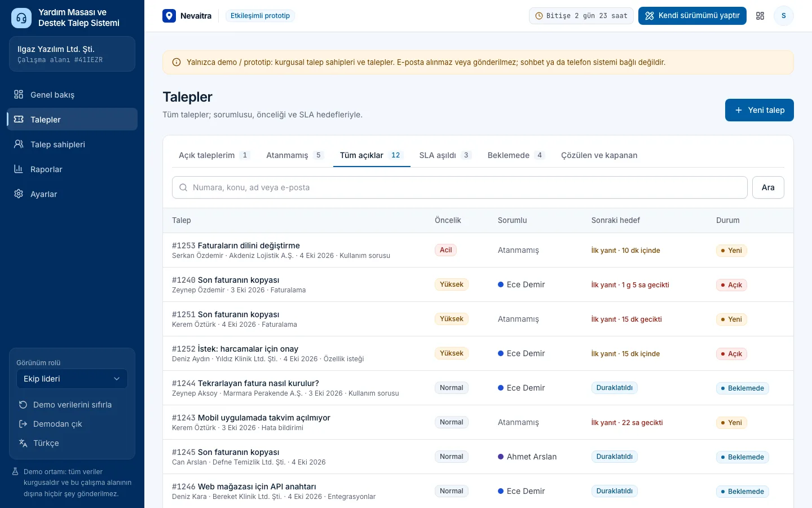The width and height of the screenshot is (812, 508).
Task: Click Demo verilerini sıfırla reset icon
Action: point(23,405)
